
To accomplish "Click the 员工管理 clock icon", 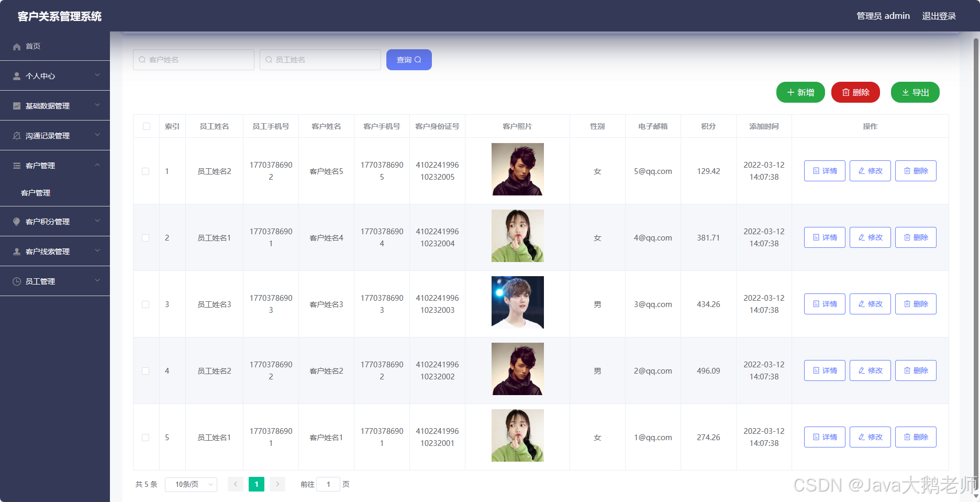I will [x=17, y=281].
